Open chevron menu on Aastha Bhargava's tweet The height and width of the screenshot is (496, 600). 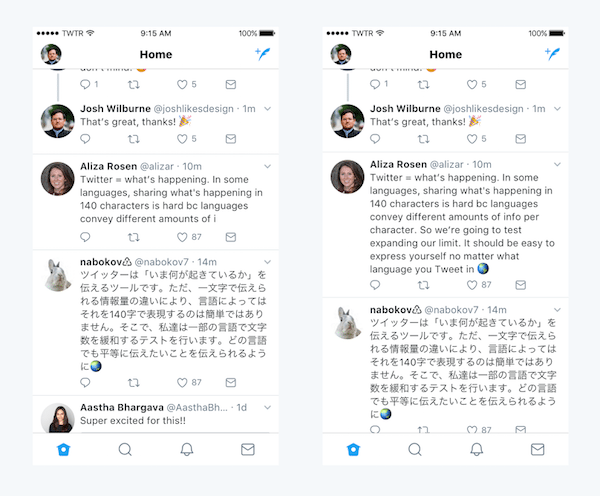click(267, 408)
